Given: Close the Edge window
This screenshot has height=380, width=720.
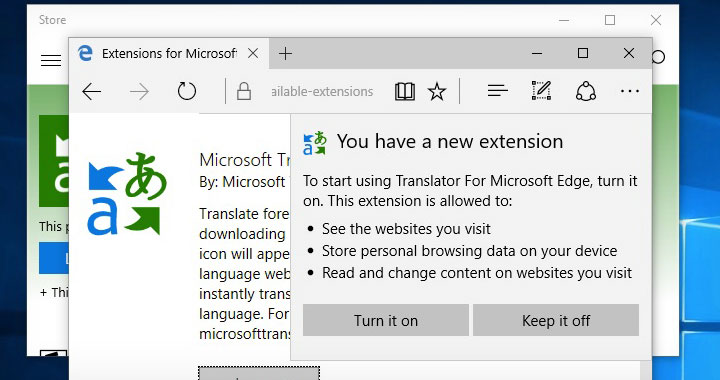Looking at the screenshot, I should tap(629, 53).
